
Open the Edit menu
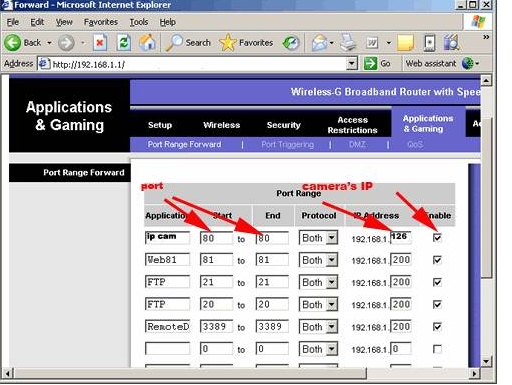[37, 22]
